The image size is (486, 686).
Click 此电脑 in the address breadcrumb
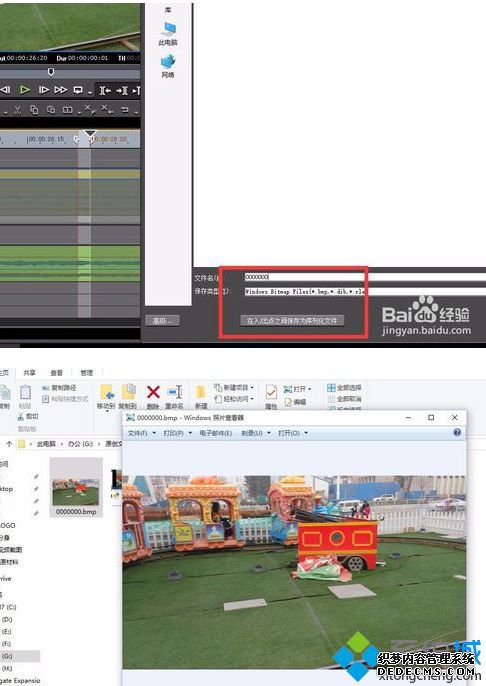click(x=46, y=444)
